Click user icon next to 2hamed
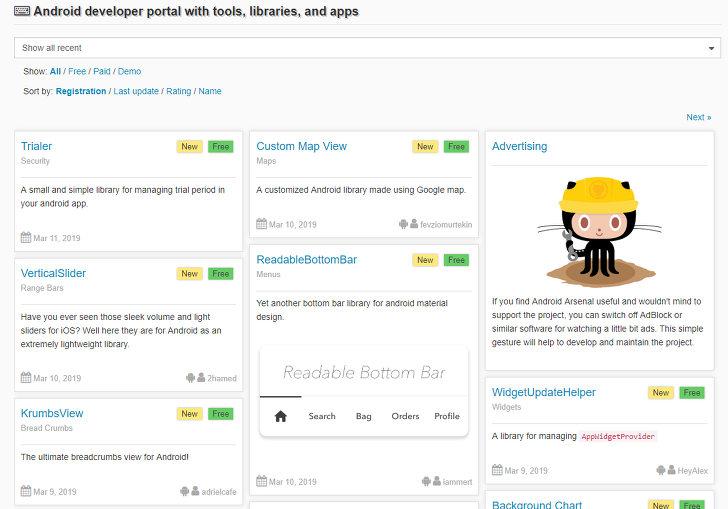 tap(201, 378)
